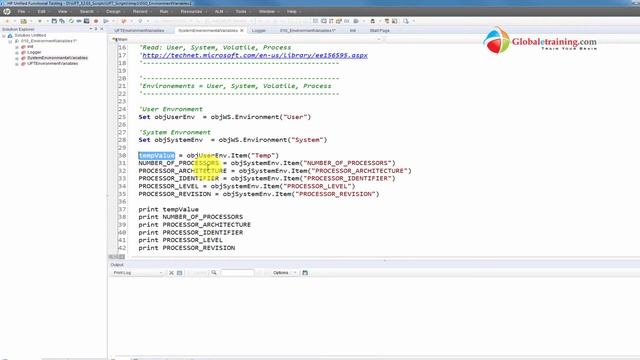Select Init in Solution Explorer
Screen dimensions: 640x360
pos(30,47)
